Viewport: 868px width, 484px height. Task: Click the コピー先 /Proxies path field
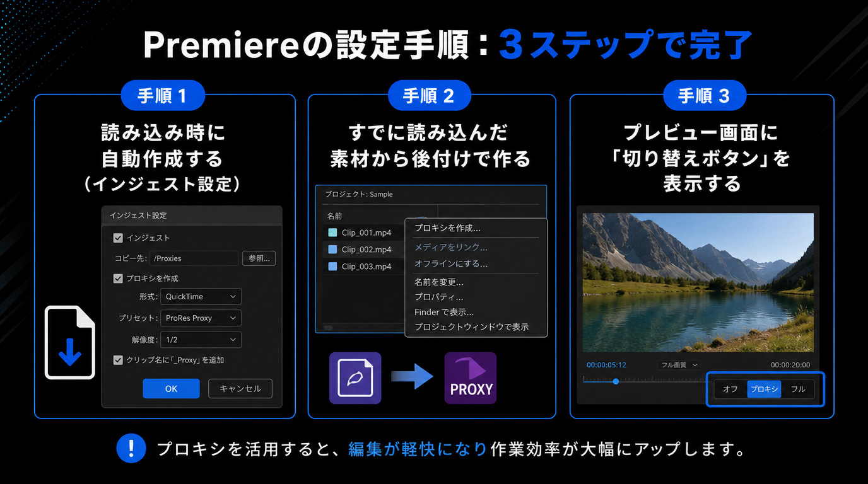pyautogui.click(x=194, y=258)
